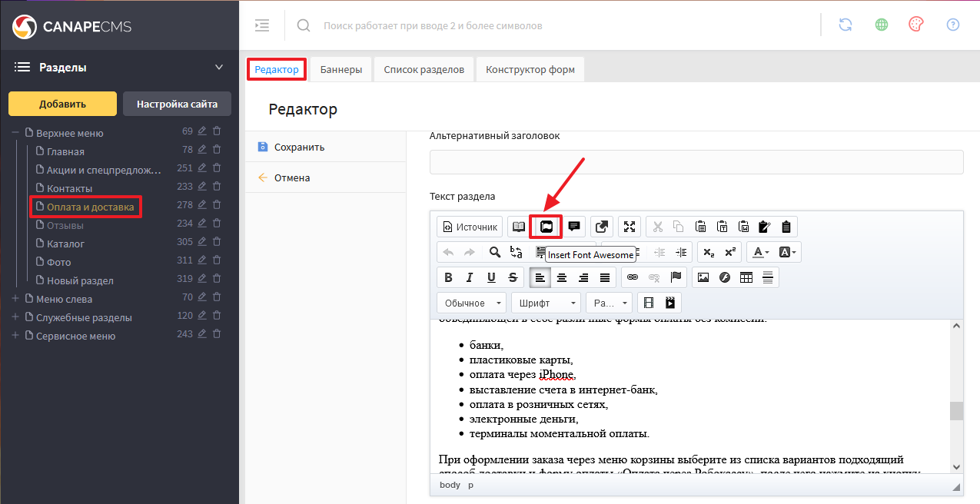Insert a table into the text

[x=746, y=277]
